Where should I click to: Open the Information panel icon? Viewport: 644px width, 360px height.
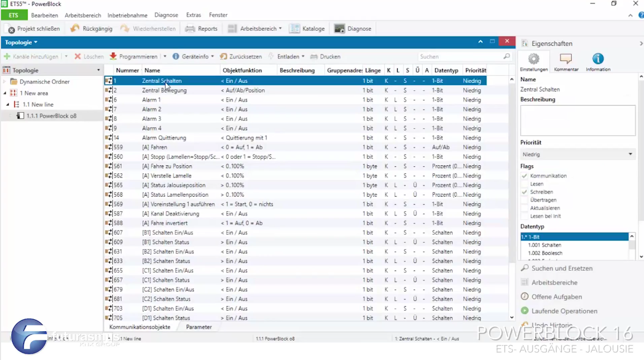pos(598,59)
